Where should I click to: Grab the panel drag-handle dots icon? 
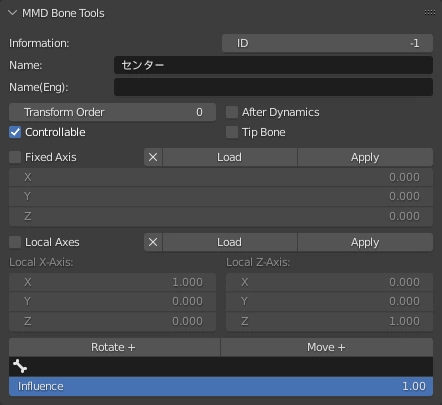coord(430,13)
